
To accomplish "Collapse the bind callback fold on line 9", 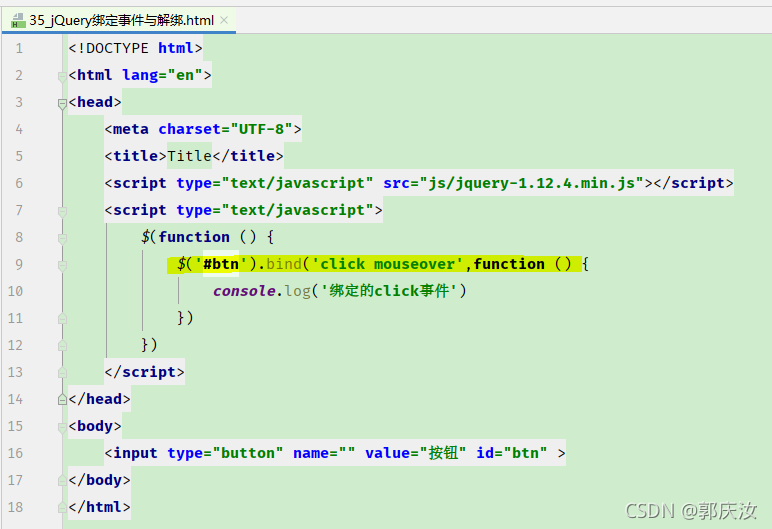I will click(62, 266).
